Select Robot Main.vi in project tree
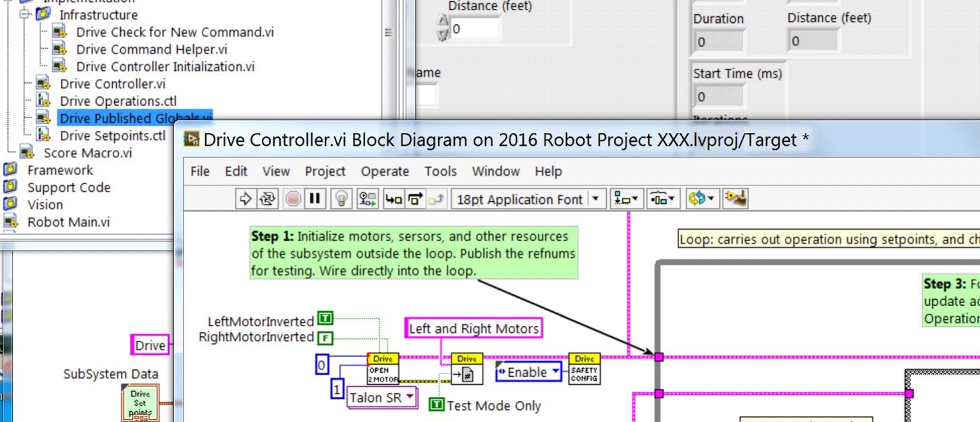The image size is (980, 422). point(68,222)
